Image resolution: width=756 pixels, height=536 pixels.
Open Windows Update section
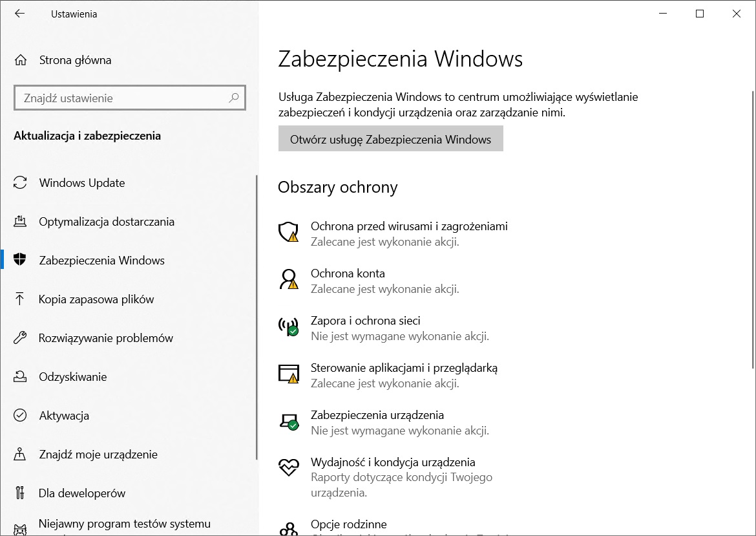coord(81,183)
